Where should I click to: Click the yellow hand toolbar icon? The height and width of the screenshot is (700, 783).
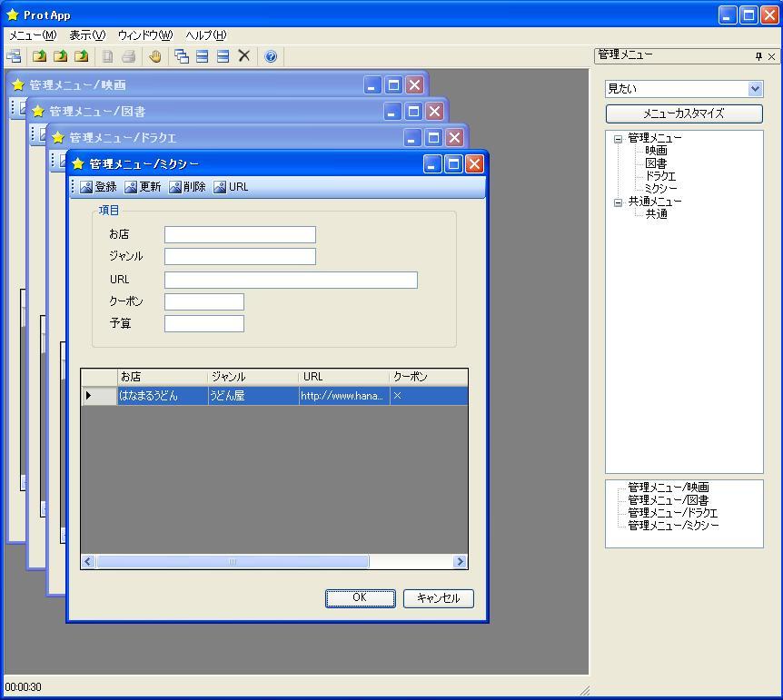[x=154, y=56]
